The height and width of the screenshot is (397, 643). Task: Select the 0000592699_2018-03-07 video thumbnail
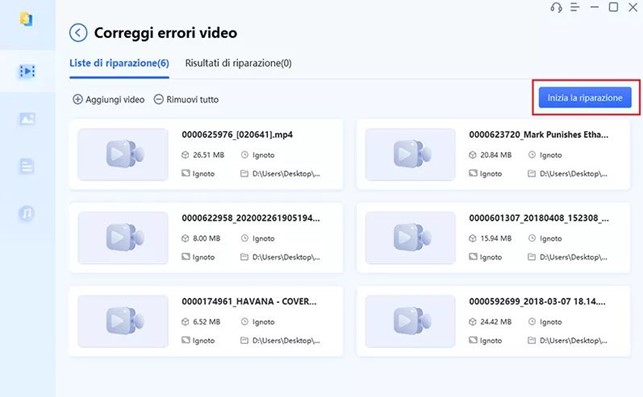[410, 321]
